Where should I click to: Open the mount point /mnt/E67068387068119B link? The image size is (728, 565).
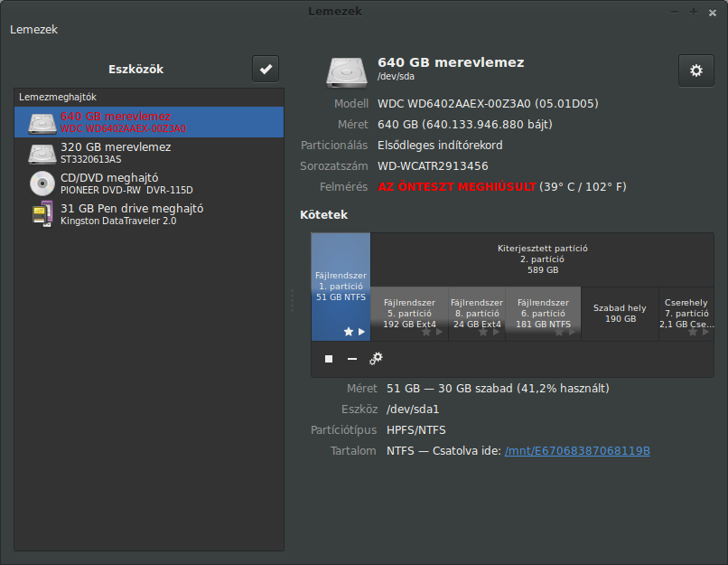(577, 451)
